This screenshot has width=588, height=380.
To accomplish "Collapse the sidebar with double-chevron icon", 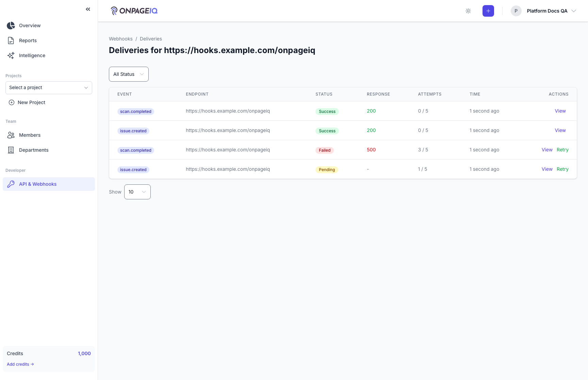I will (x=88, y=9).
